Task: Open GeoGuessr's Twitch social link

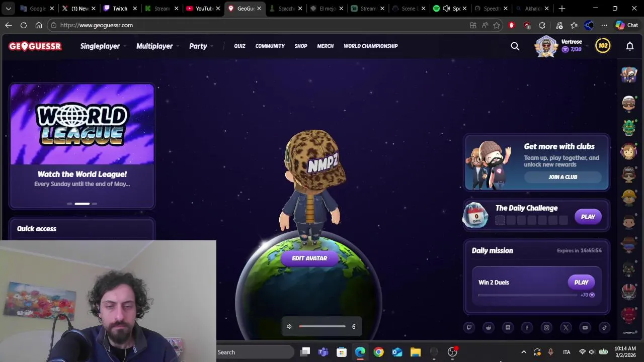Action: tap(469, 327)
